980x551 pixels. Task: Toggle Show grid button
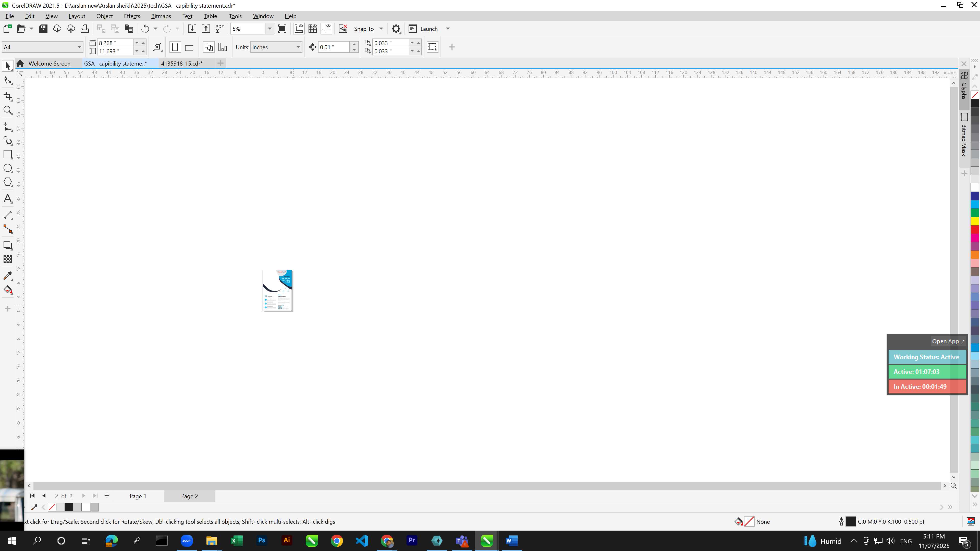(x=313, y=29)
